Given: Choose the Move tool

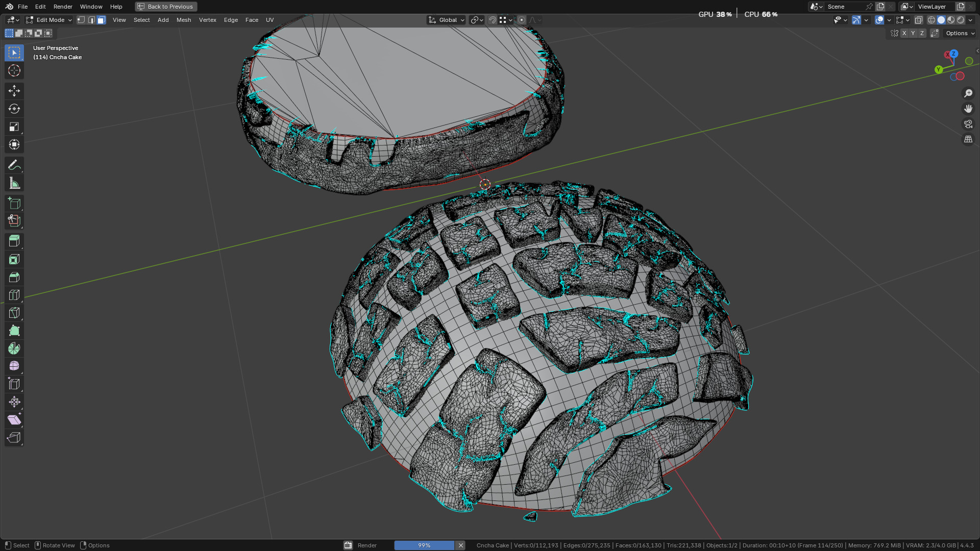Looking at the screenshot, I should pos(14,91).
